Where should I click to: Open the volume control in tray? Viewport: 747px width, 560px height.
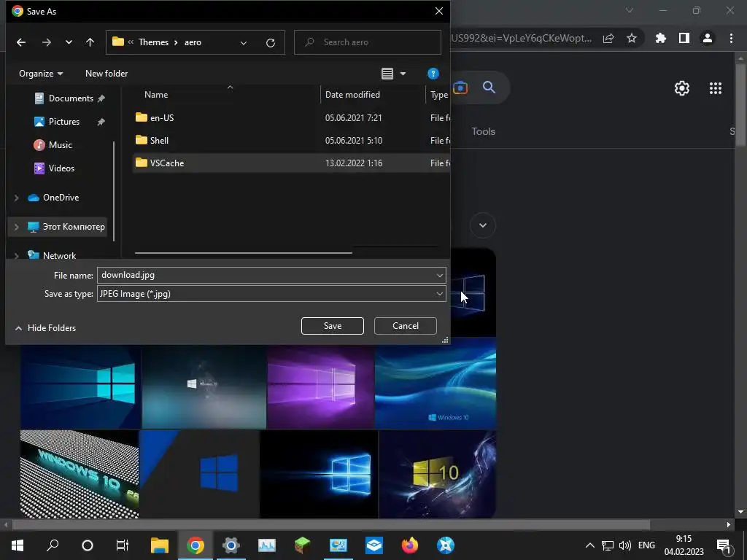point(625,545)
